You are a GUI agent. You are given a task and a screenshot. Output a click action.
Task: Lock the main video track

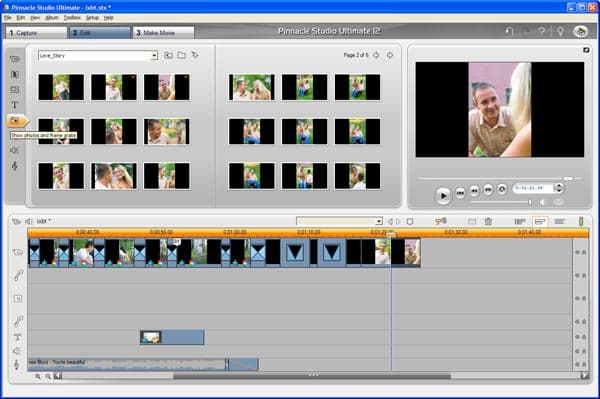[x=584, y=252]
